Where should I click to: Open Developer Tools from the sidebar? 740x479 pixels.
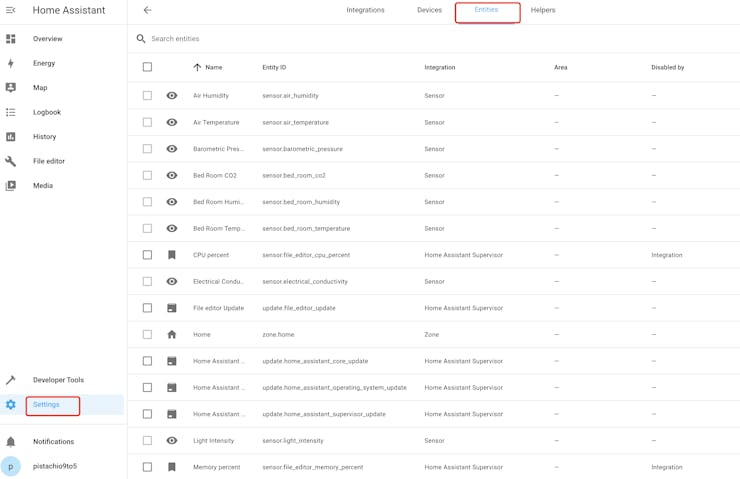pyautogui.click(x=58, y=380)
